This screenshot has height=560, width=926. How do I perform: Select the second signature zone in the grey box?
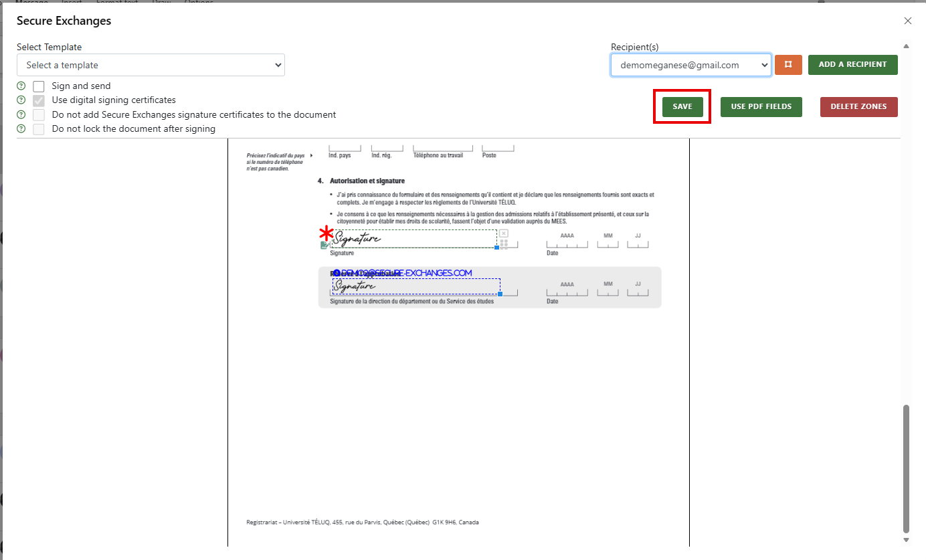point(416,286)
